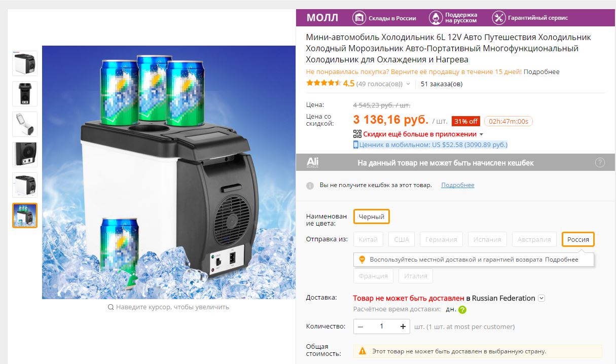Select the Черный color option
Image resolution: width=616 pixels, height=364 pixels.
(372, 216)
